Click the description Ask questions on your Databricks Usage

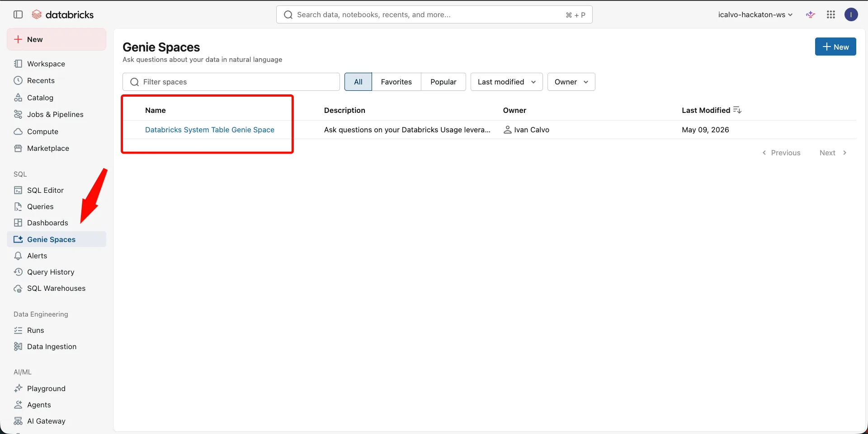[407, 130]
